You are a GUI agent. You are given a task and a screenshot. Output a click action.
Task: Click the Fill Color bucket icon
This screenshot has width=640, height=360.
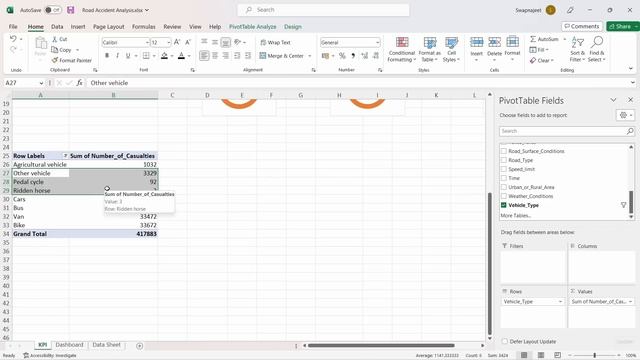[x=164, y=56]
